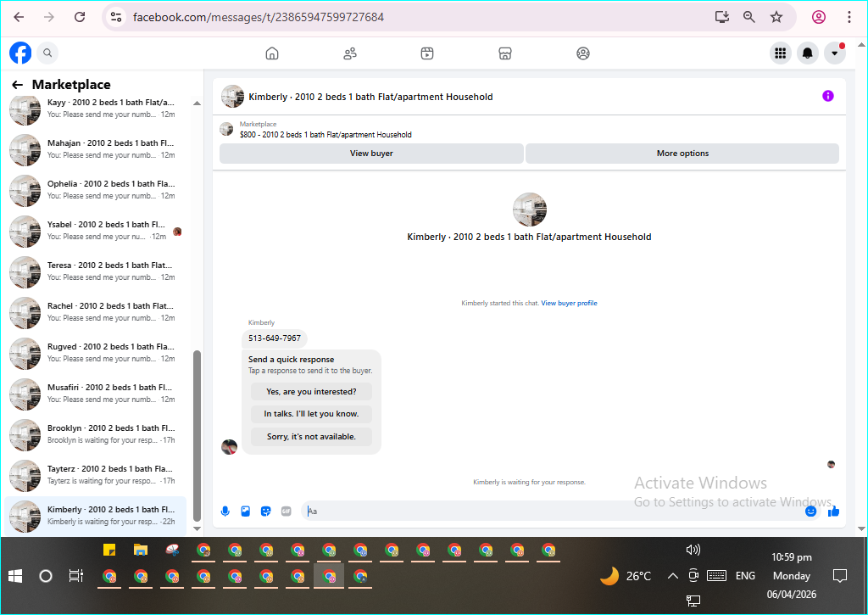868x615 pixels.
Task: Send a thumbs up like
Action: point(834,511)
